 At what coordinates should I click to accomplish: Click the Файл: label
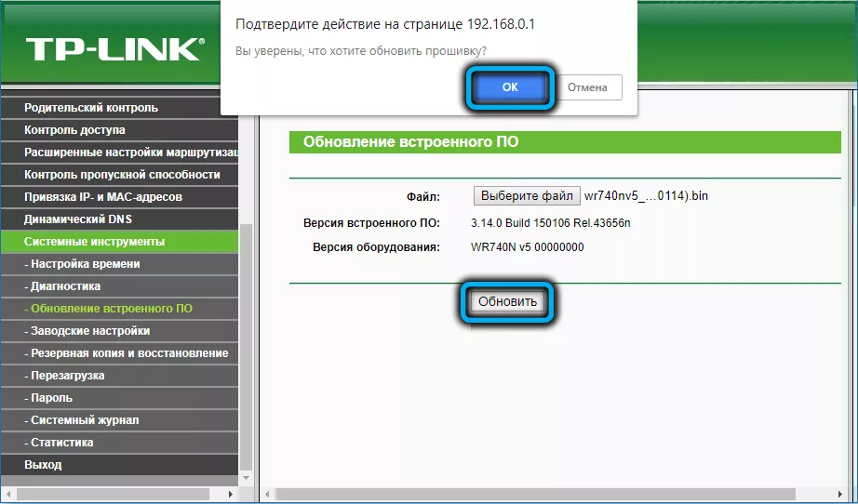point(423,197)
